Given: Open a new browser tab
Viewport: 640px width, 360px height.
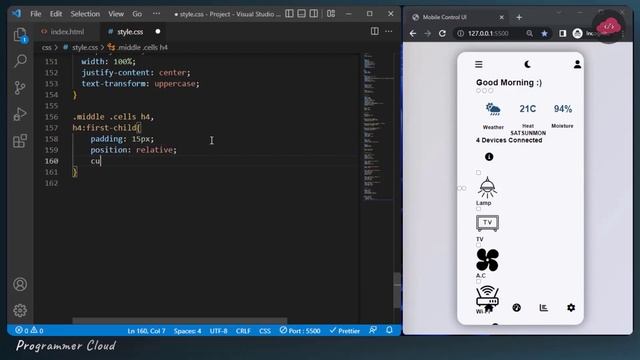Looking at the screenshot, I should 519,17.
